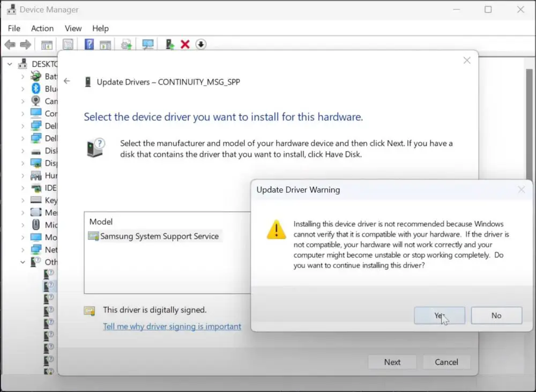Expand the Disk drives tree node chevron
Screen dimensions: 536x392
click(x=23, y=151)
